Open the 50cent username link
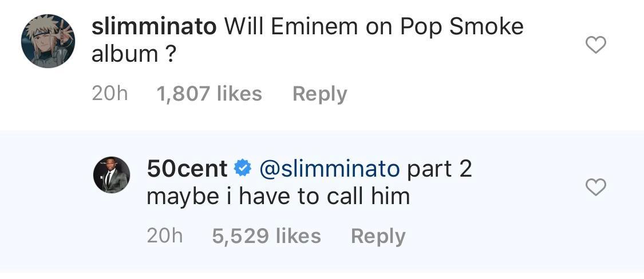644x279 pixels. tap(187, 169)
